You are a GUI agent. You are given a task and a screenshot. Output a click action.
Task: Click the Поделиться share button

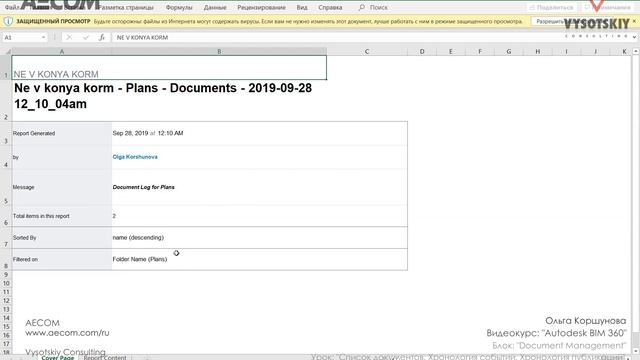[551, 7]
